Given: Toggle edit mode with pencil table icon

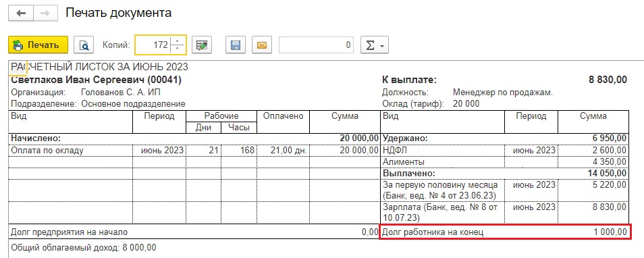Looking at the screenshot, I should tap(202, 45).
